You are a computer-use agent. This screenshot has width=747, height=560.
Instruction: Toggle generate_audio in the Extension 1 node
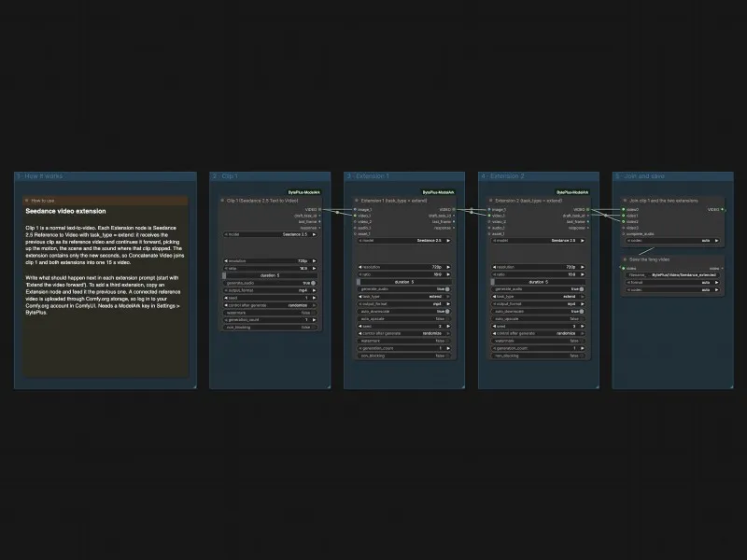404,289
